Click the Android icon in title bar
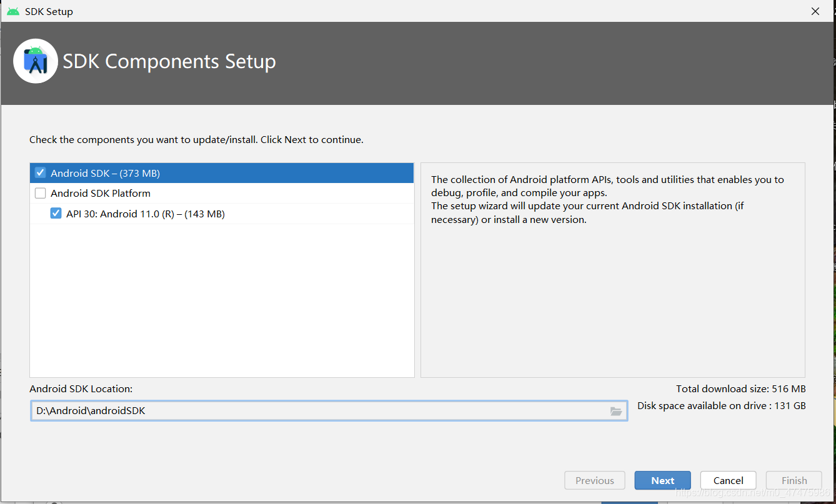 [13, 11]
